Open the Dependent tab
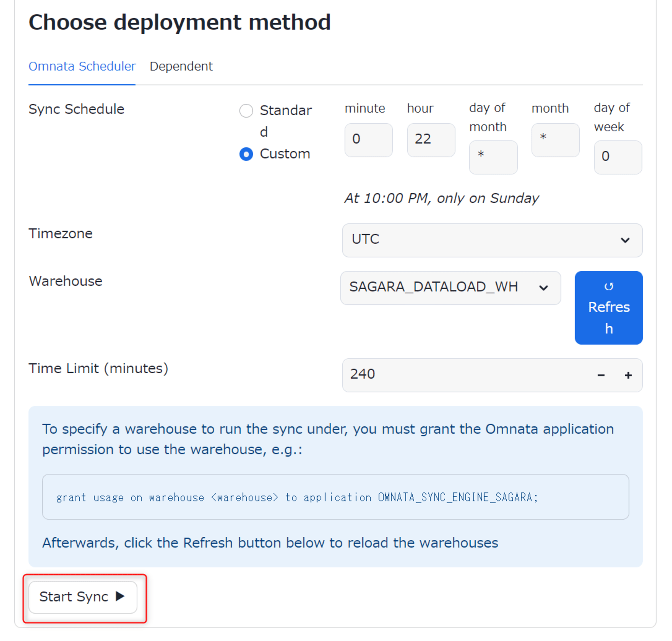Viewport: 672px width, 641px height. [181, 66]
